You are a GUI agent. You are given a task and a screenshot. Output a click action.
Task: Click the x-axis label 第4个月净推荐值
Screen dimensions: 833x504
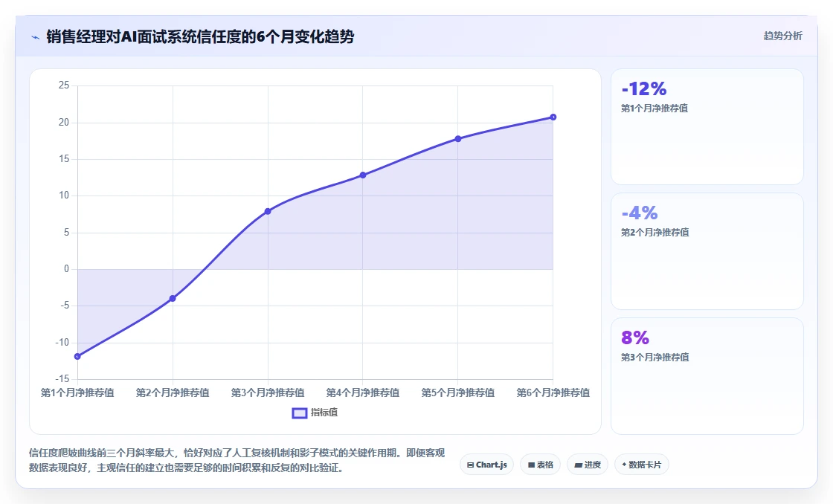point(363,392)
